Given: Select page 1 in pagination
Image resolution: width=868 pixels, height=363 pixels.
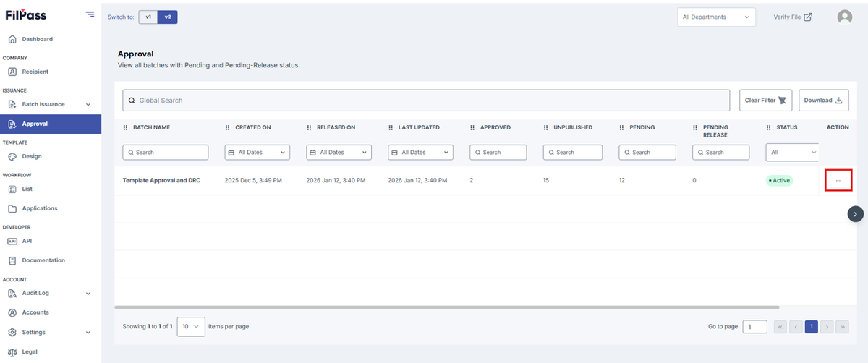Looking at the screenshot, I should pyautogui.click(x=812, y=327).
